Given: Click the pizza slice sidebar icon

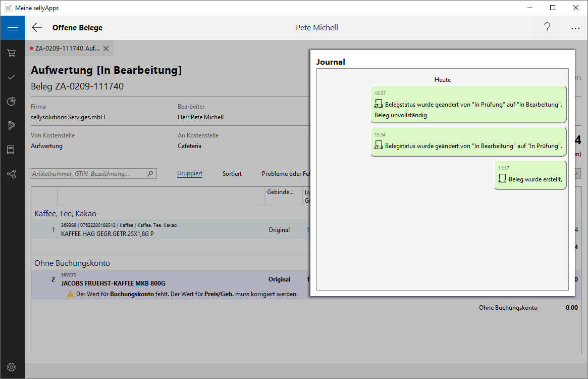Looking at the screenshot, I should [11, 126].
